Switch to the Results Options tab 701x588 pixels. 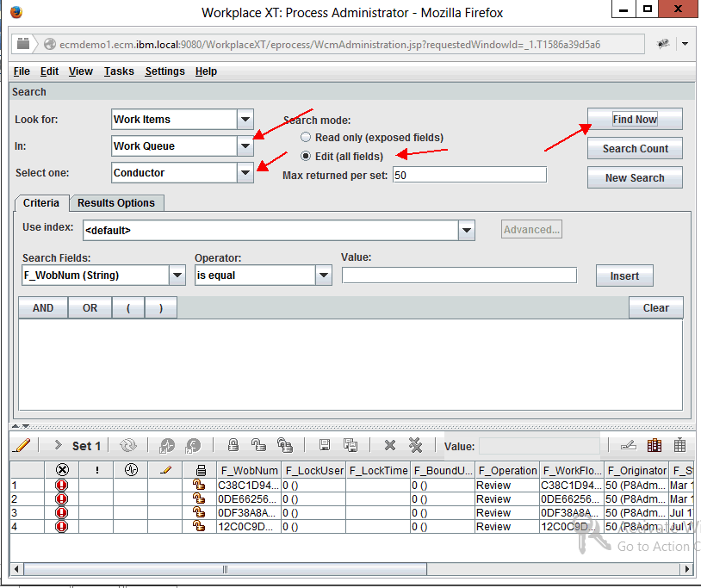pyautogui.click(x=116, y=203)
